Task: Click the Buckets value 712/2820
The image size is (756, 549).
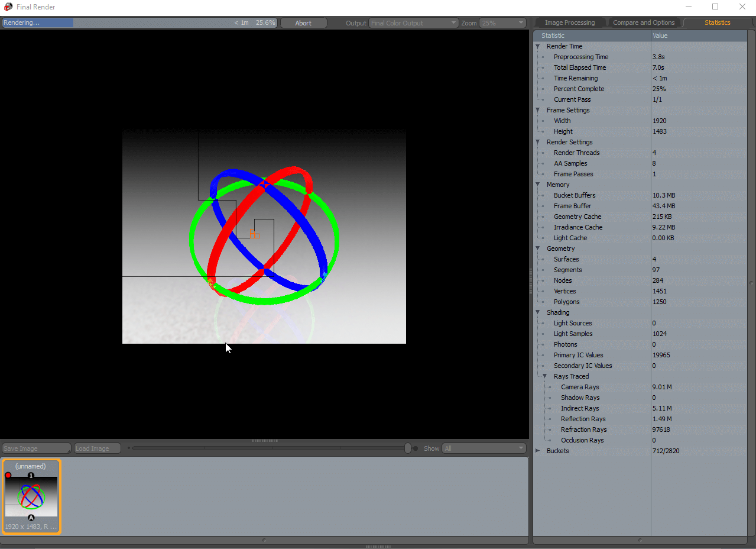Action: (666, 451)
